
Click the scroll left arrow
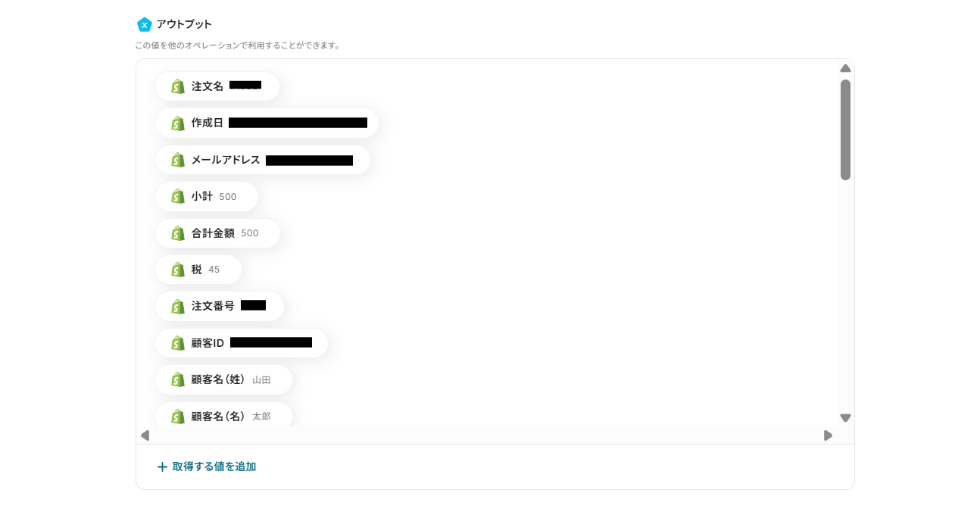tap(145, 435)
